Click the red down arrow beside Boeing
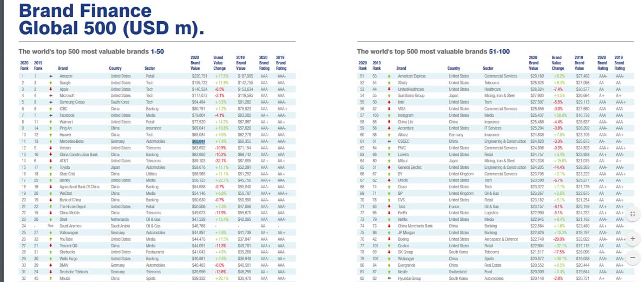Viewport: 644px width, 282px height. [389, 239]
